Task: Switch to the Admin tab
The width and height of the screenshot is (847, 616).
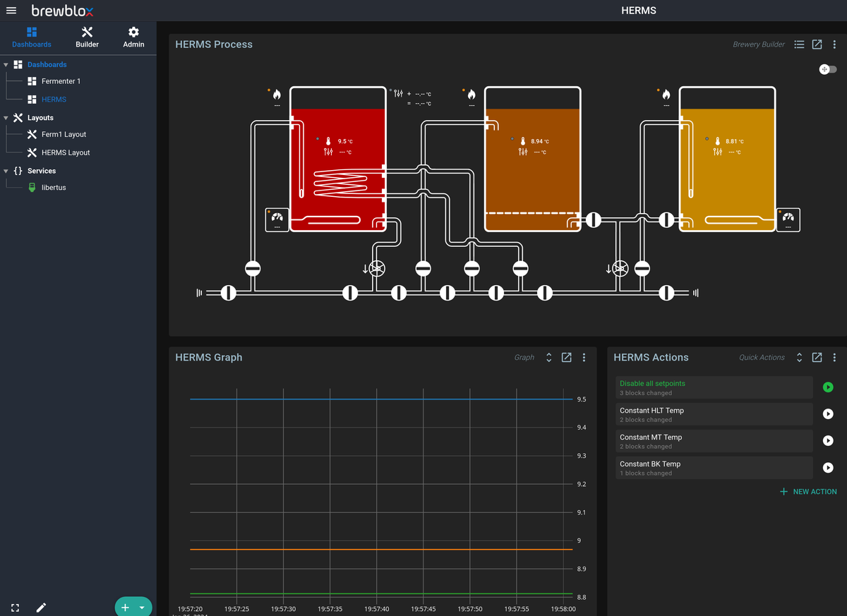Action: pos(133,37)
